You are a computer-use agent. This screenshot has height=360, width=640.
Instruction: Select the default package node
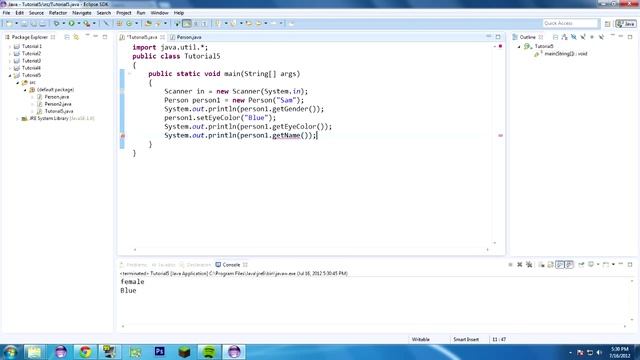[55, 90]
